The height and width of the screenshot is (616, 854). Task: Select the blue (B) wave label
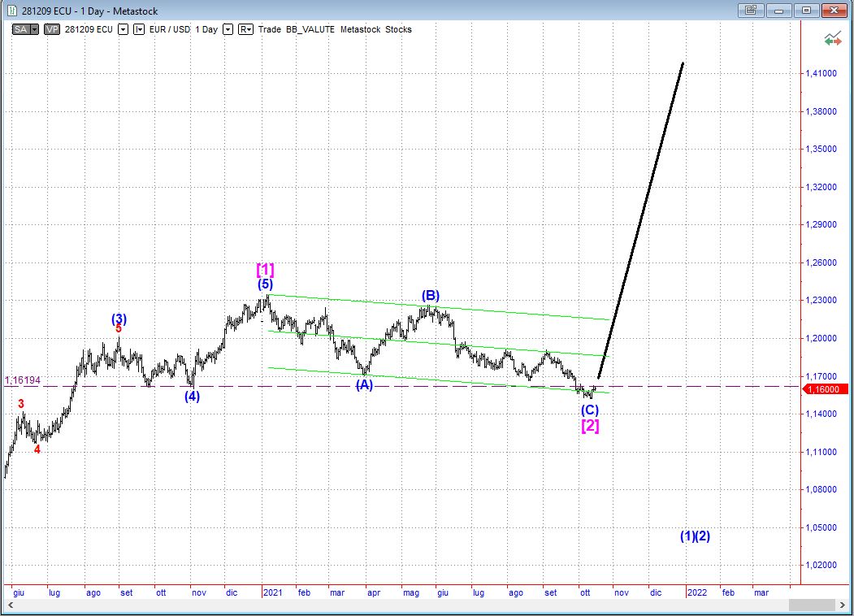pyautogui.click(x=431, y=296)
